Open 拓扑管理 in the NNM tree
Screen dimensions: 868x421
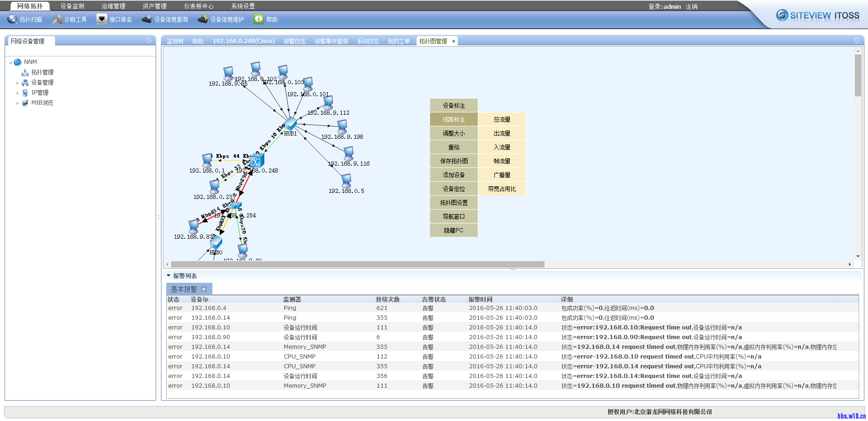pos(42,73)
